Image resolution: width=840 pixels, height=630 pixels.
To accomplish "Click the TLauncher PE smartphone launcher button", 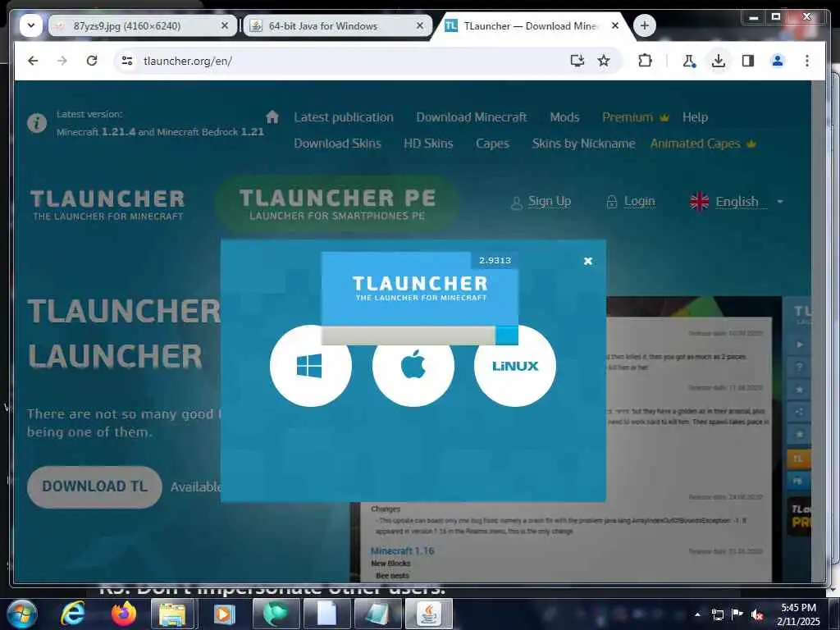I will [x=337, y=203].
